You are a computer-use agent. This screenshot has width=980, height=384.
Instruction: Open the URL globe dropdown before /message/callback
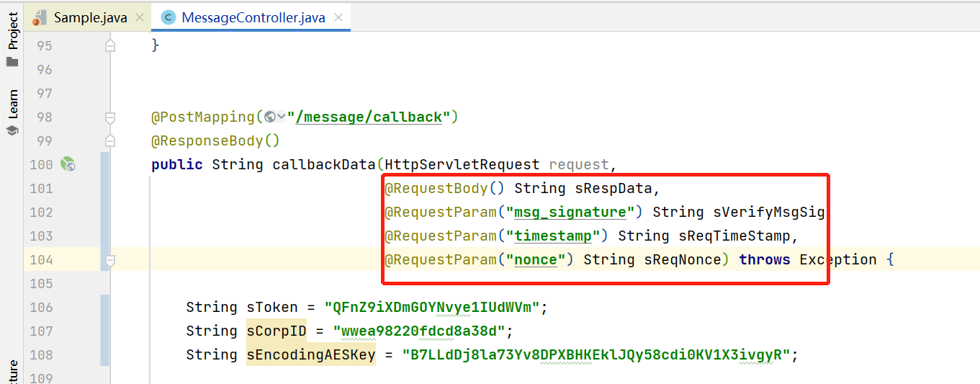[x=275, y=117]
